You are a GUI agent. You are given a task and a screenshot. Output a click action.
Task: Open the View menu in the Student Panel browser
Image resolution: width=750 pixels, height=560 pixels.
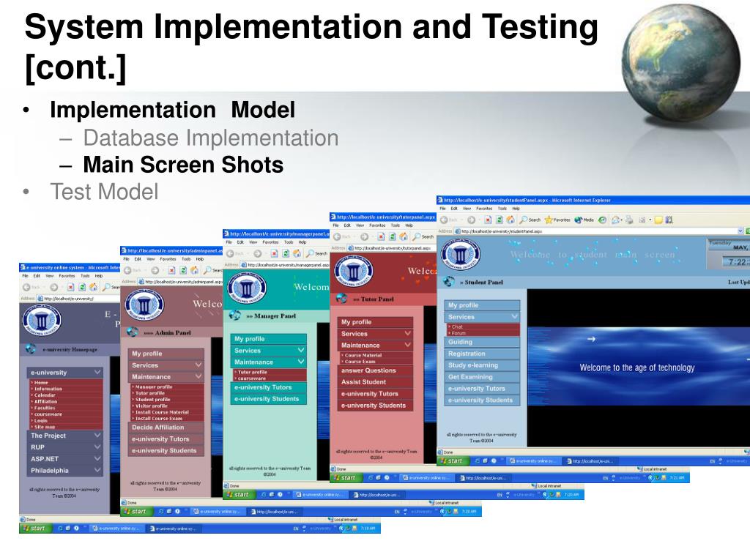[x=467, y=209]
